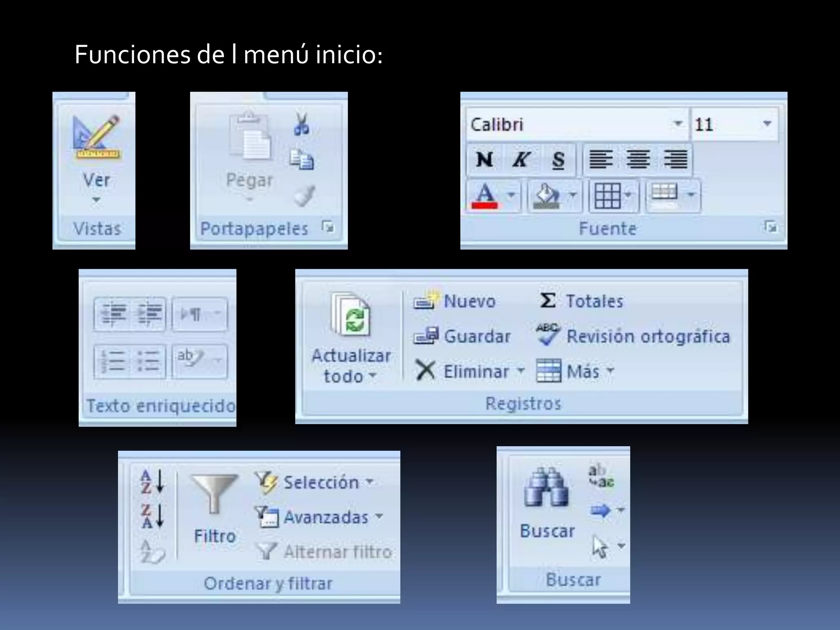The height and width of the screenshot is (630, 840).
Task: Click the gridlines icon
Action: point(607,196)
